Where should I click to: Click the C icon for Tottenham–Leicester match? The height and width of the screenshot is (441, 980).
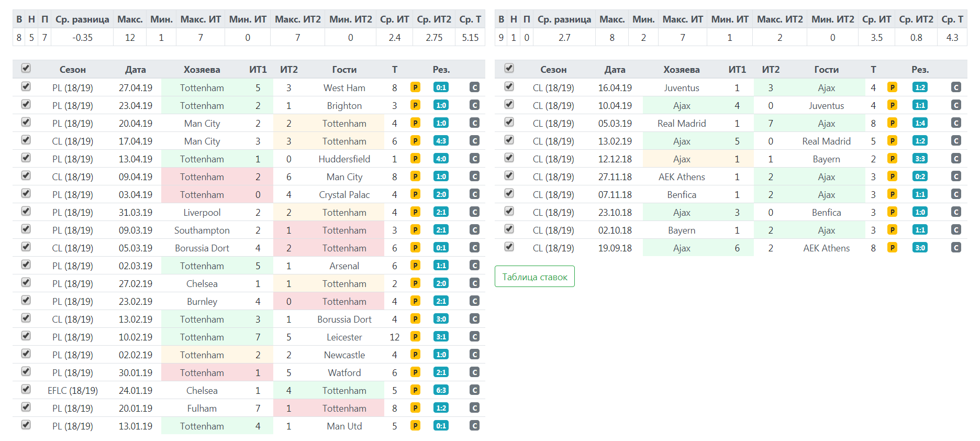[475, 337]
